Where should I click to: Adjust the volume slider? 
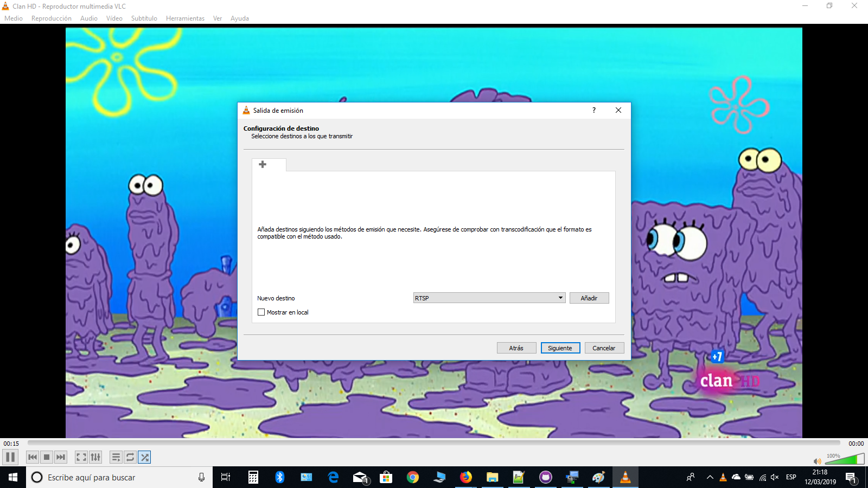844,460
